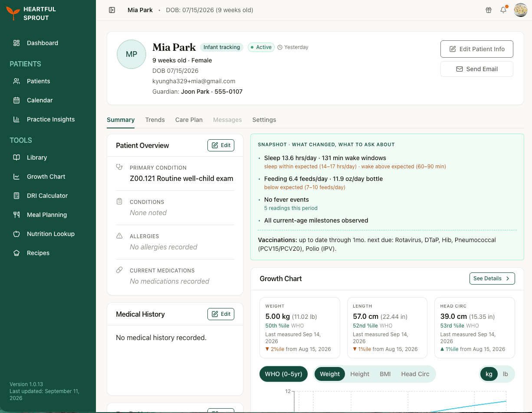Click the Head Circ 39.0 cm card
This screenshot has height=413, width=532.
(x=475, y=328)
